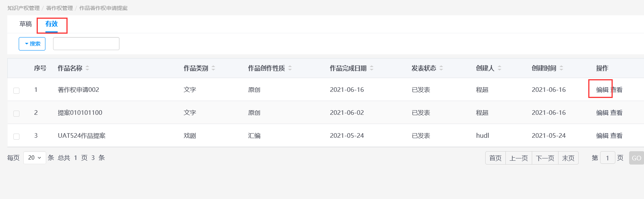Sort table by 作品完成日期 icon
Viewport: 644px width, 199px height.
[x=372, y=68]
